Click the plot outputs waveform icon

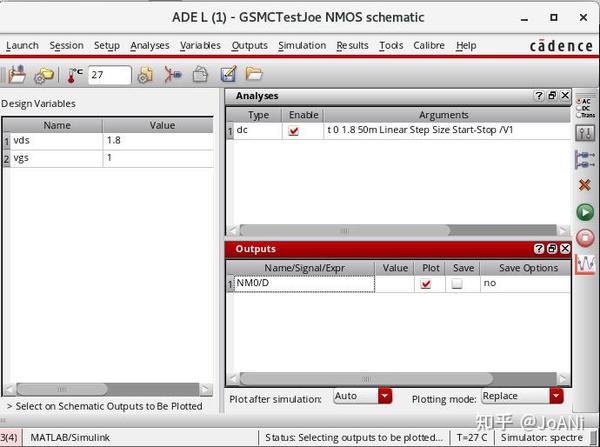[585, 264]
